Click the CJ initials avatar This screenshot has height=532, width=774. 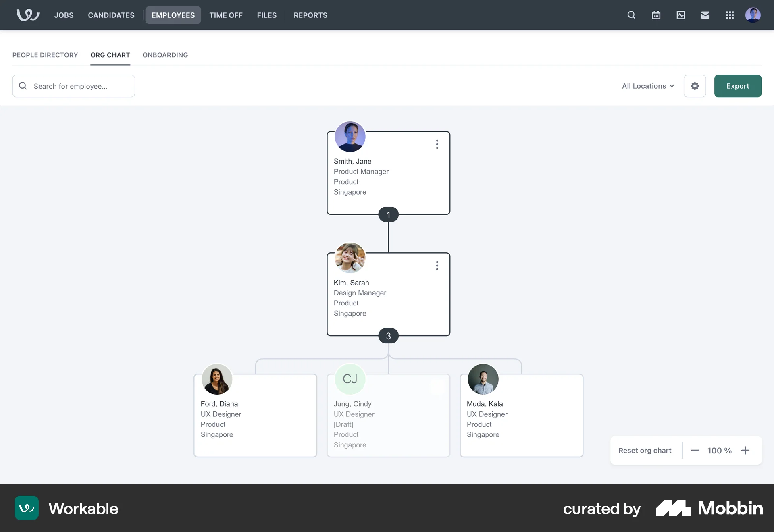pos(350,379)
